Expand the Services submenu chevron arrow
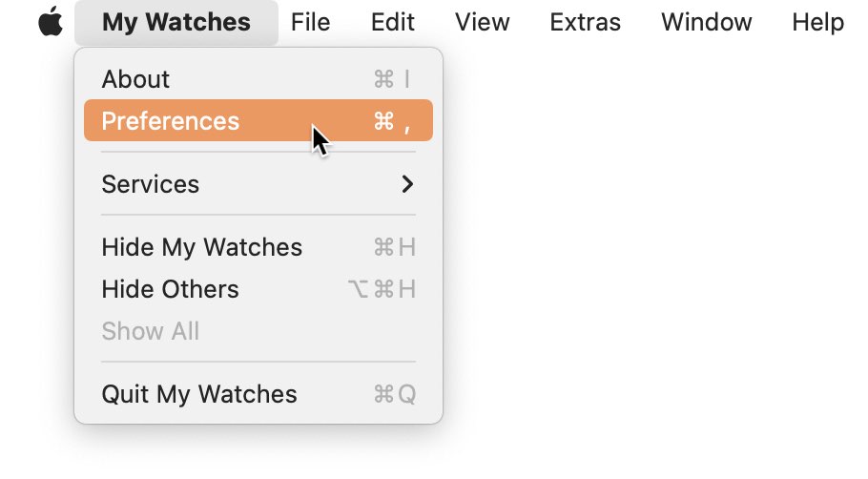This screenshot has width=868, height=479. point(407,184)
